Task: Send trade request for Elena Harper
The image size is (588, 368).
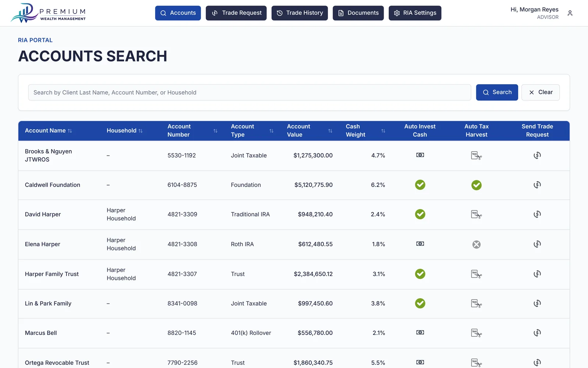Action: pos(537,244)
